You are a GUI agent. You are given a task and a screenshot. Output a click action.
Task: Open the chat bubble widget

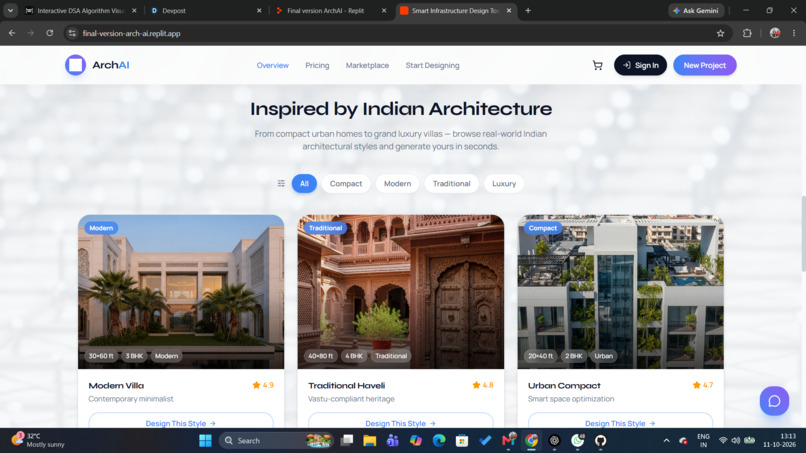click(774, 401)
